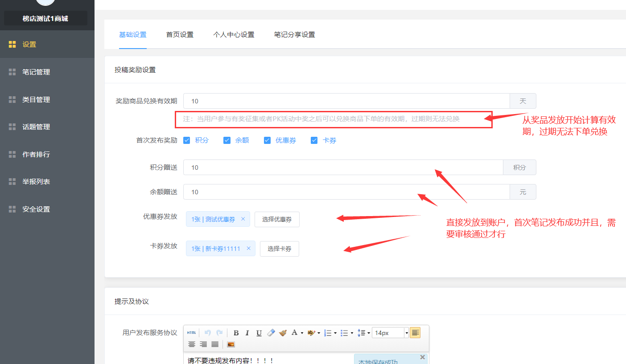The width and height of the screenshot is (626, 364).
Task: Remove the 新卡券11111 card tag
Action: coord(248,248)
